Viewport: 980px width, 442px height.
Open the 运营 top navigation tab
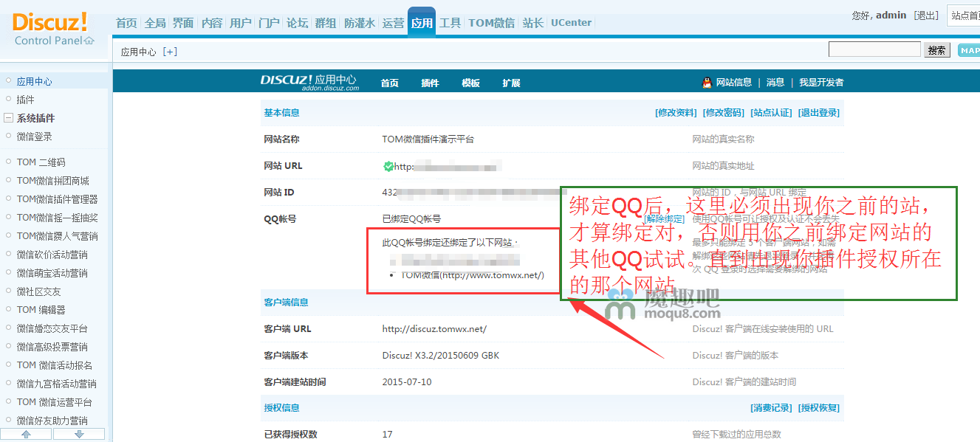(394, 23)
